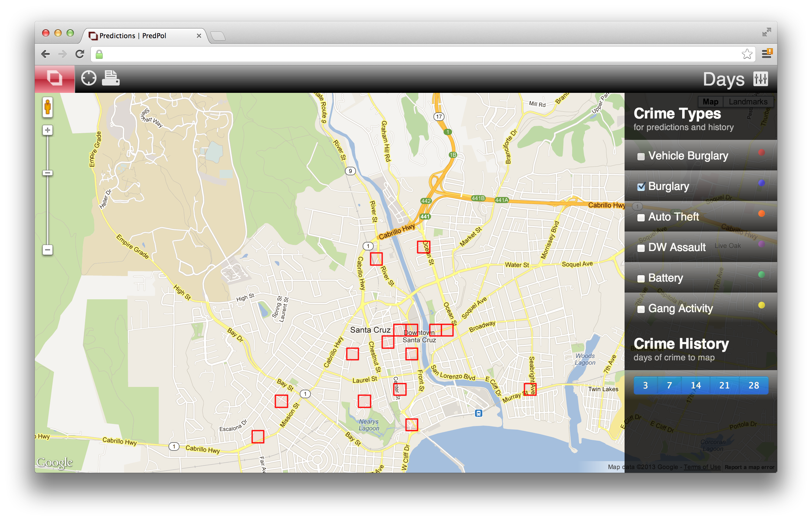Click the crosshair locate icon
Screen dimensions: 812x521
[x=89, y=78]
